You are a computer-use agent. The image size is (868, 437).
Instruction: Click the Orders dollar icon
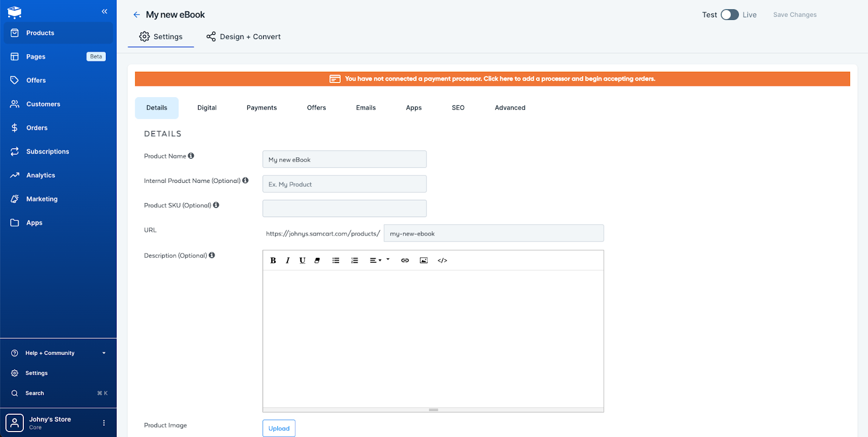15,128
